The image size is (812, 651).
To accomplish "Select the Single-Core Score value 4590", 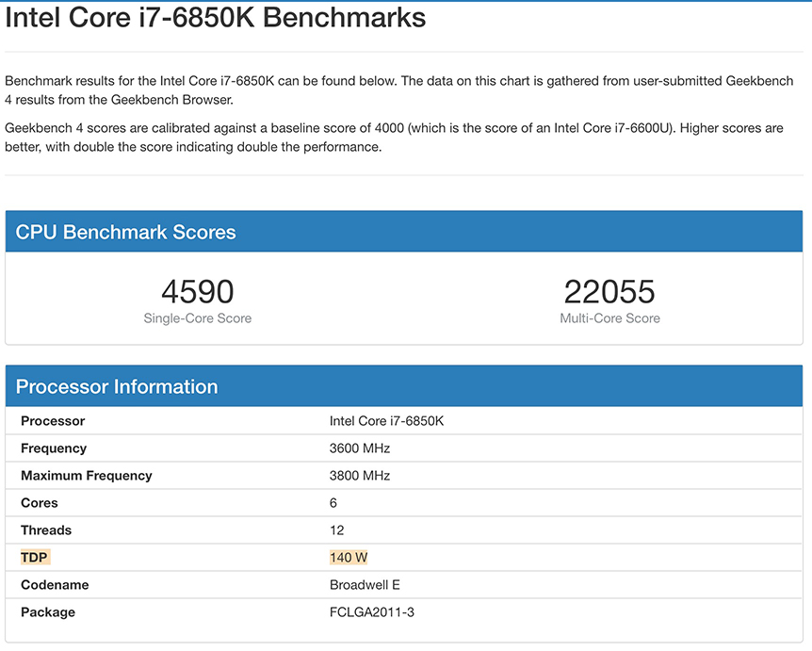I will click(x=198, y=291).
